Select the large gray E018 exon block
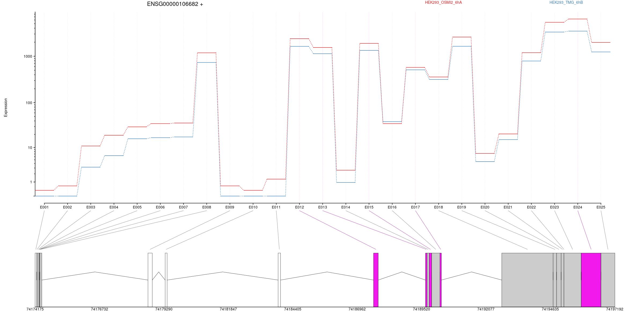The image size is (644, 322). [x=527, y=280]
